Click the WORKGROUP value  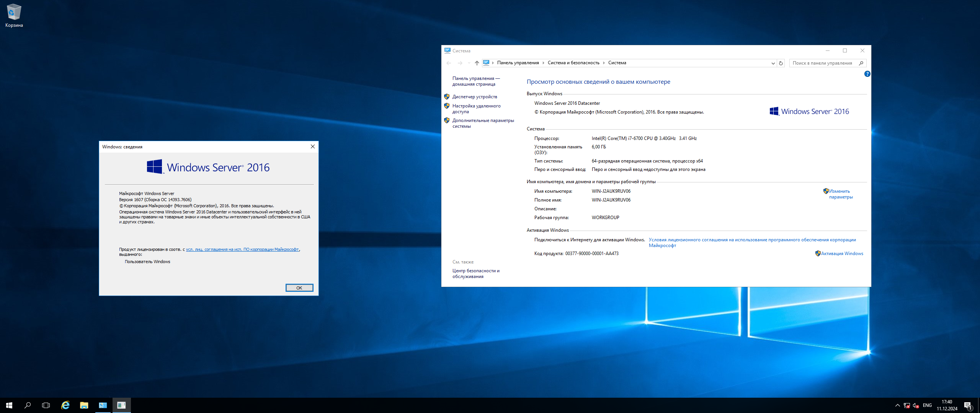(x=605, y=218)
